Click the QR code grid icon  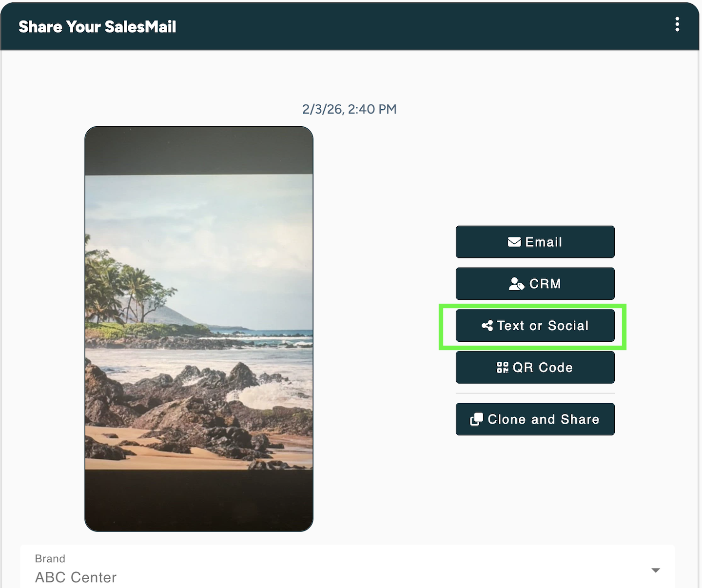tap(502, 368)
